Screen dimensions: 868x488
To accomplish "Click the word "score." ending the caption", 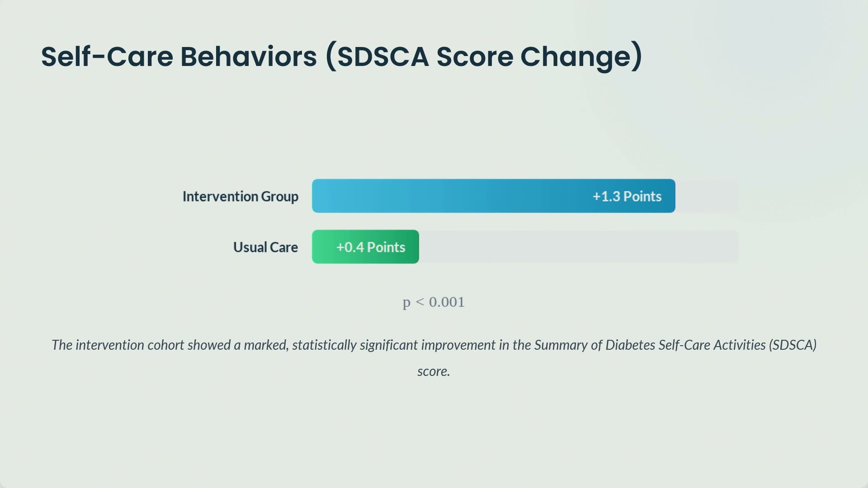I will tap(434, 371).
